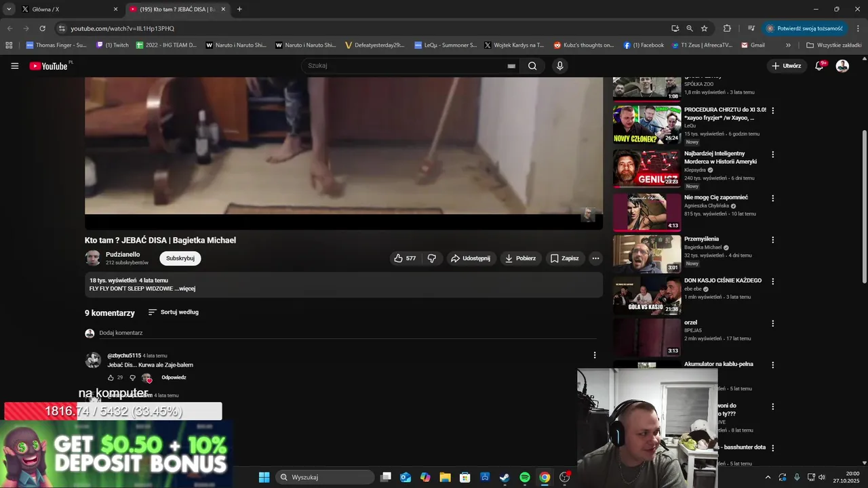Like the comment by @zbychu5115
Screen dimensions: 868x488
click(x=111, y=378)
